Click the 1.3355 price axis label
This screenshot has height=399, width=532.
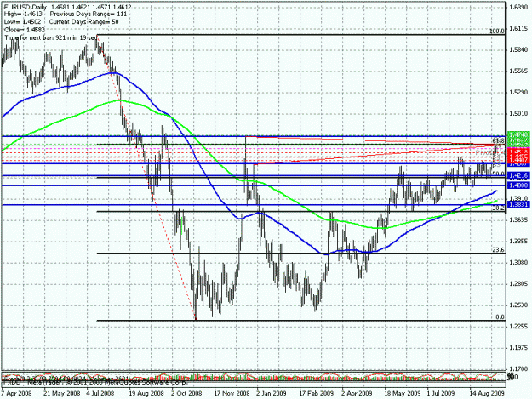tap(518, 242)
